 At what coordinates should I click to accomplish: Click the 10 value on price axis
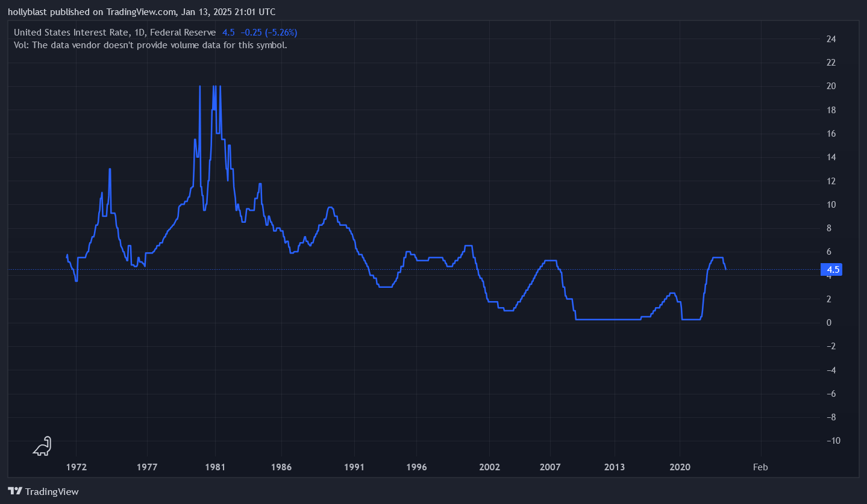[831, 205]
